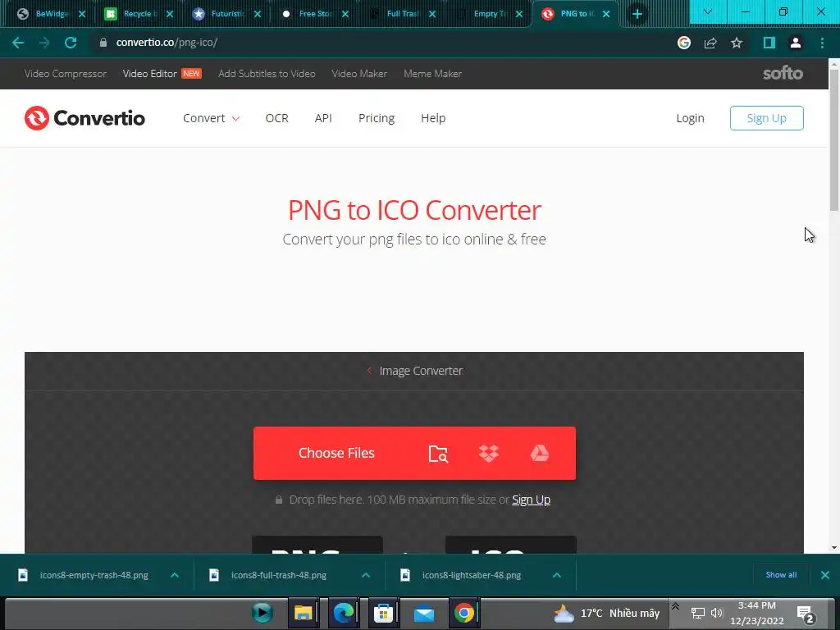
Task: Click the page vertical scrollbar
Action: click(833, 140)
